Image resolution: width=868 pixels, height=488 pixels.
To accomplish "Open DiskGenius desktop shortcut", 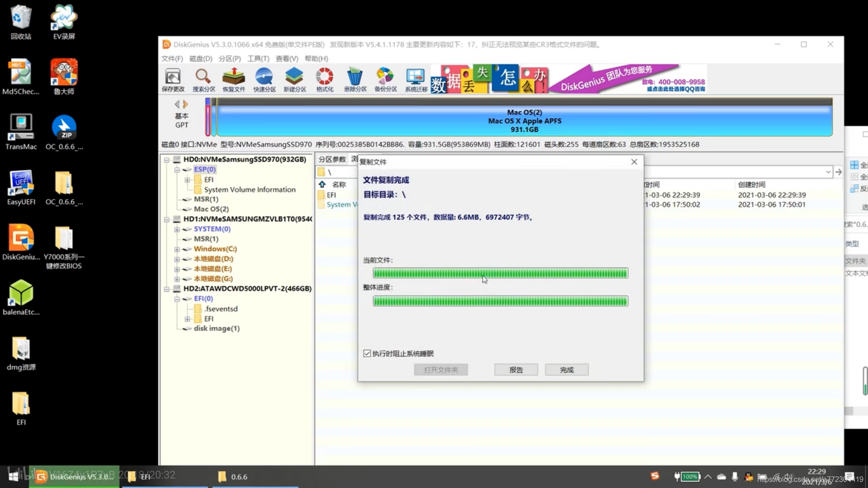I will (21, 243).
